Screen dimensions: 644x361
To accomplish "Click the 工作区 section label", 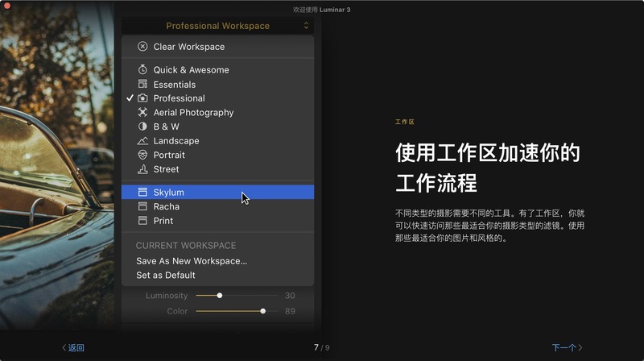I will [405, 122].
